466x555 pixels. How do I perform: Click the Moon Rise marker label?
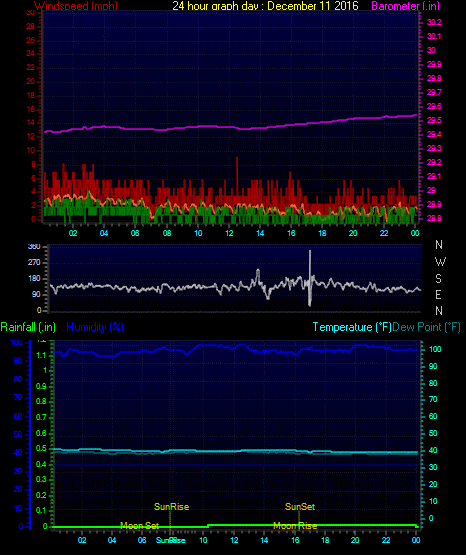coord(295,526)
